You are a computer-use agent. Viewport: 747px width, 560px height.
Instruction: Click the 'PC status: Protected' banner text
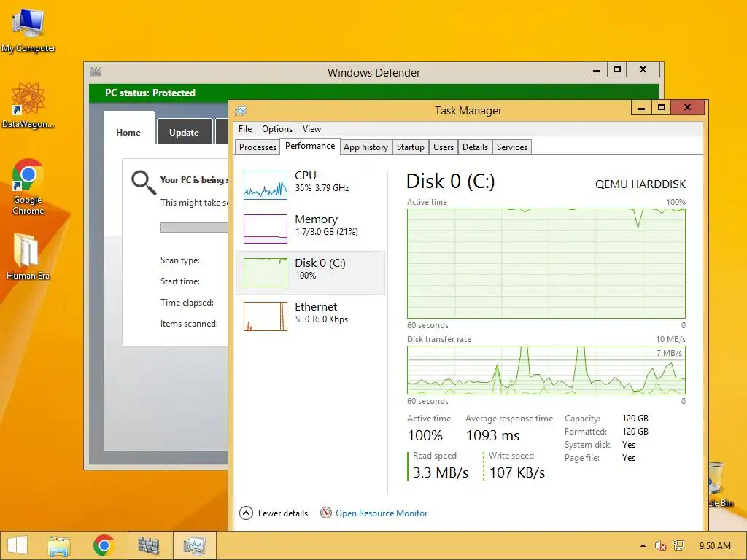150,93
